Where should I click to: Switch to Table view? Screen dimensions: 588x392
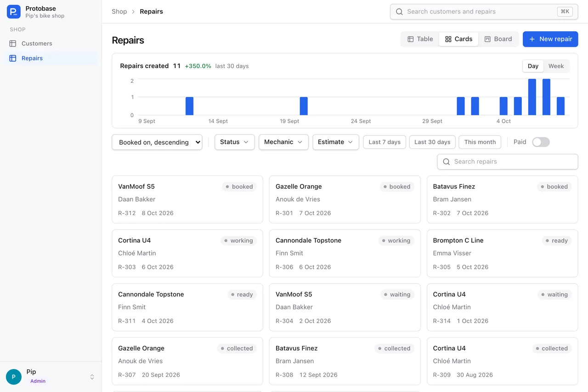coord(420,39)
